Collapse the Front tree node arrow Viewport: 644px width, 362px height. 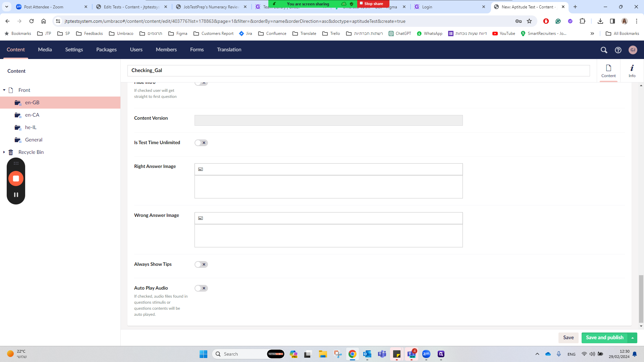pos(4,90)
